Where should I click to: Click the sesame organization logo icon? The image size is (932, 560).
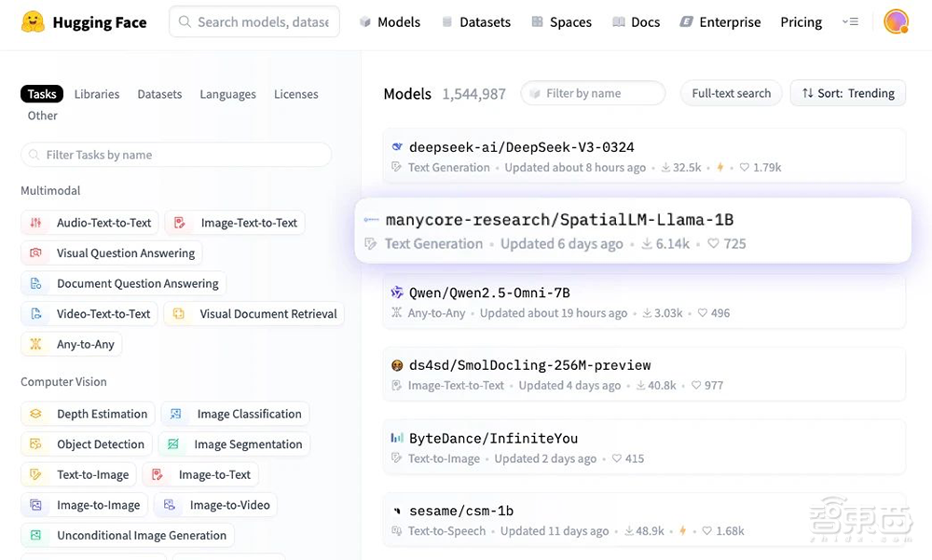point(397,511)
